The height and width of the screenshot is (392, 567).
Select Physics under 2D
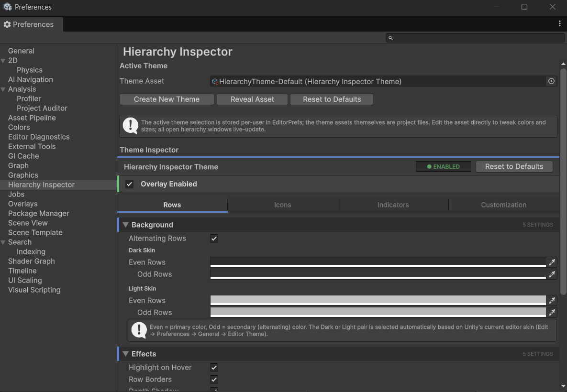pyautogui.click(x=30, y=70)
